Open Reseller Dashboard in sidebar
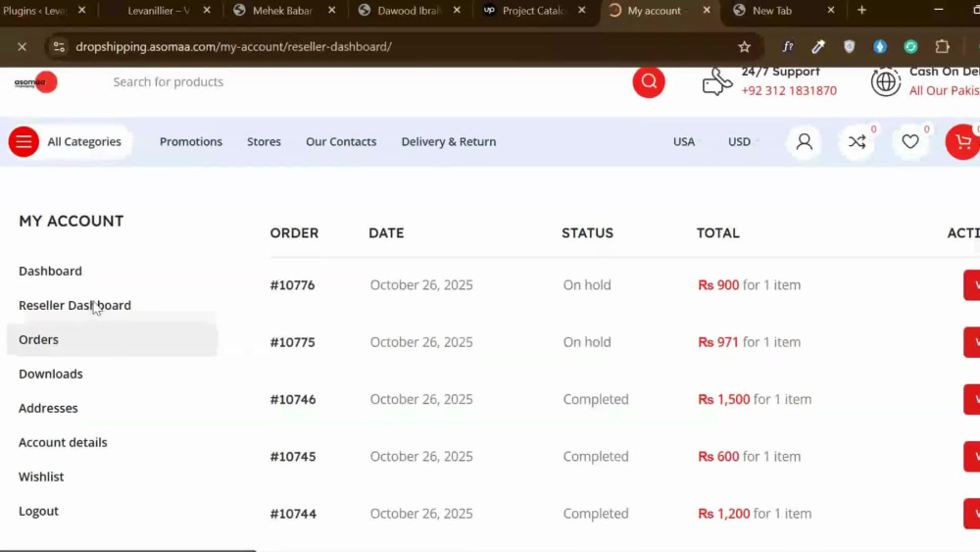Screen dimensions: 980x552 point(75,306)
